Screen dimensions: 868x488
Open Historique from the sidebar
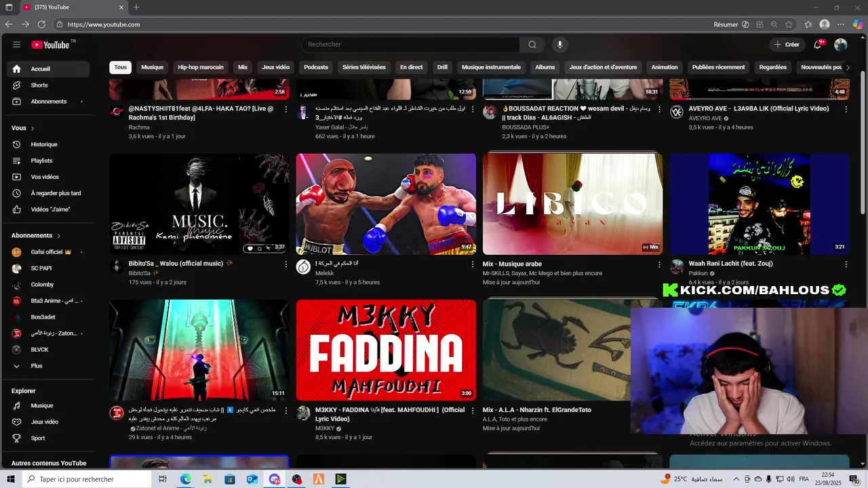click(x=48, y=144)
